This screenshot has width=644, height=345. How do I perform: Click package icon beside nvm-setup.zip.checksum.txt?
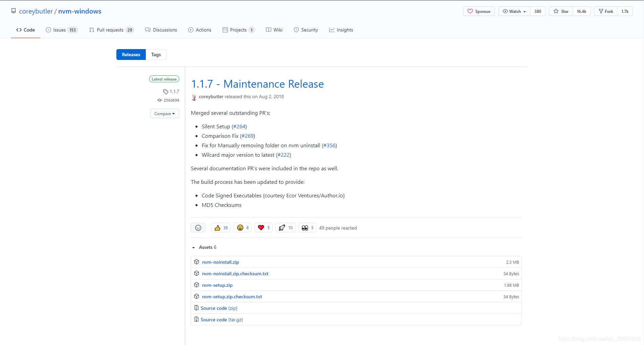tap(197, 296)
